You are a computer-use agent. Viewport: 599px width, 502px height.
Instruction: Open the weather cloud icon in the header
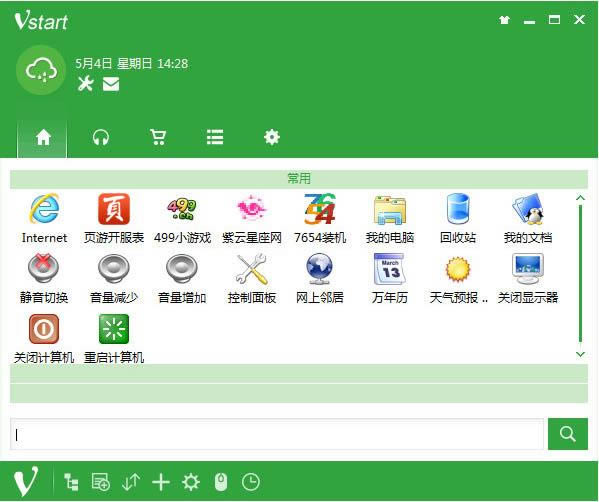coord(41,70)
